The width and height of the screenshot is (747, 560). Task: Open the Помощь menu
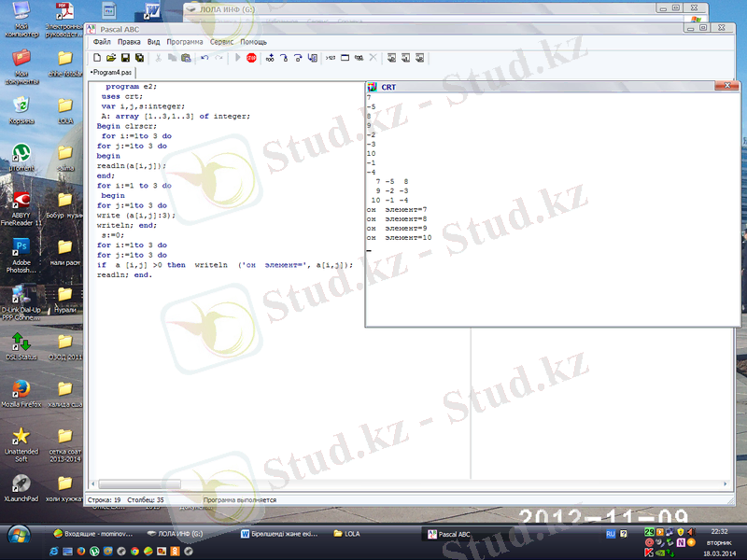pos(254,42)
